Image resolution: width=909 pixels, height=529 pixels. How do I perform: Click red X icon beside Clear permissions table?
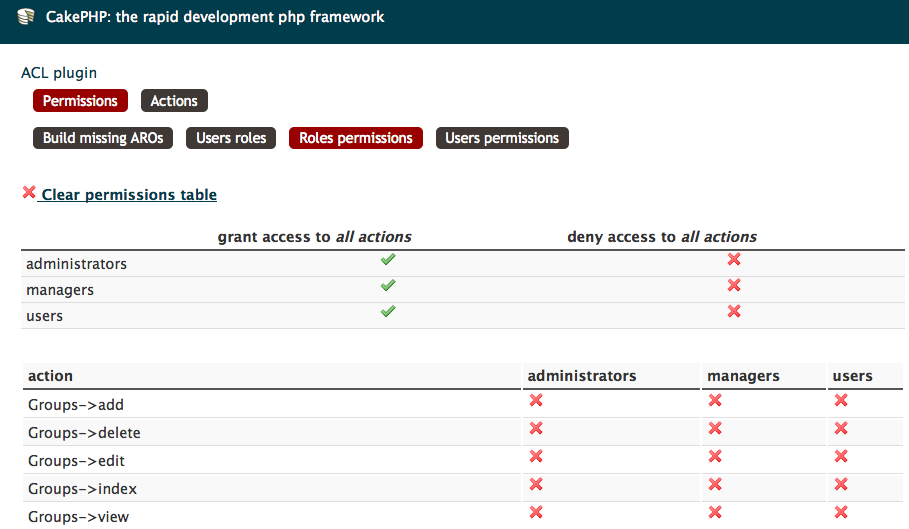29,192
